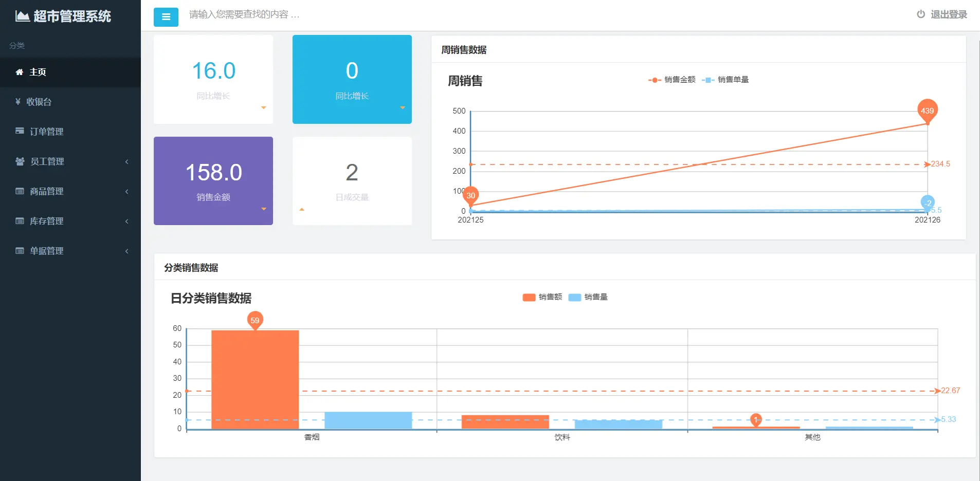Screen dimensions: 980x481
Task: Click the blue 香烟 sales volume bar
Action: pos(368,420)
